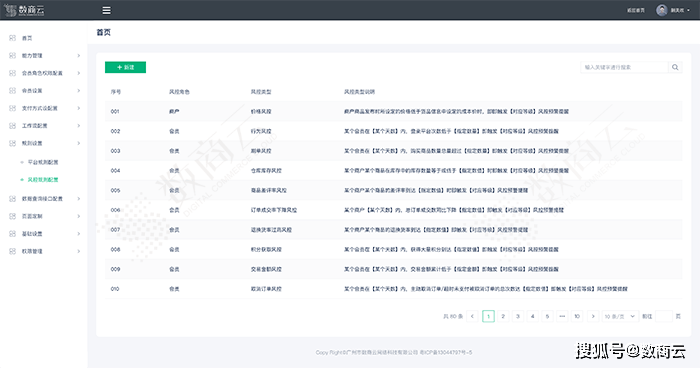
Task: Click 行为风控 in row 002
Action: click(x=261, y=131)
